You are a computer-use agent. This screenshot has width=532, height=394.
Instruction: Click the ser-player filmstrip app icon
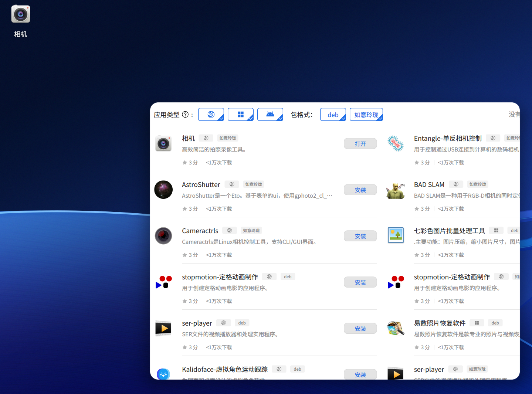coord(163,328)
